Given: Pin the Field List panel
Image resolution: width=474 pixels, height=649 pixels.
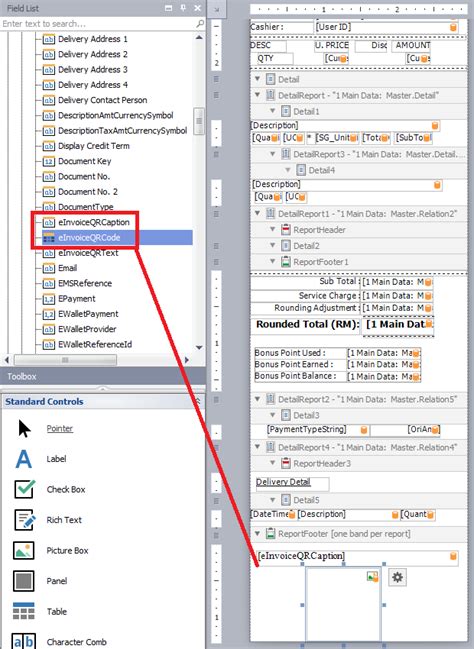Looking at the screenshot, I should click(183, 8).
